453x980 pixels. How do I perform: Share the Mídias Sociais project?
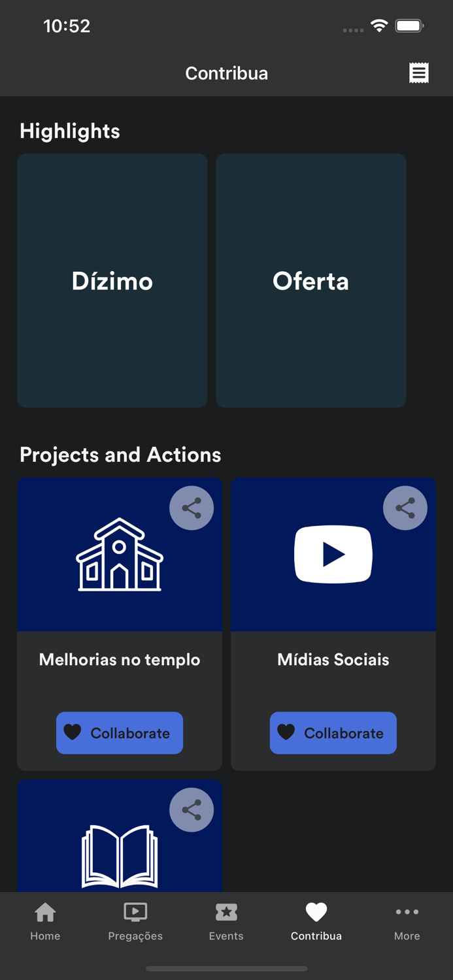405,508
